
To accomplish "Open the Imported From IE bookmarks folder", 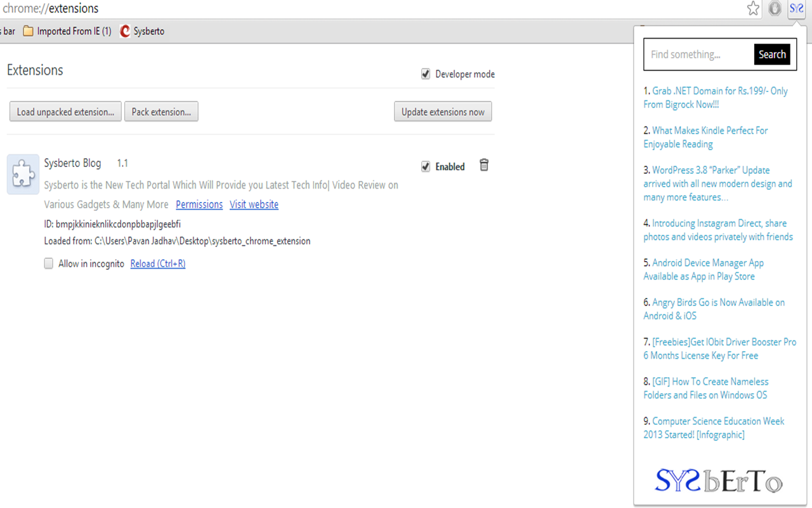I will click(67, 31).
